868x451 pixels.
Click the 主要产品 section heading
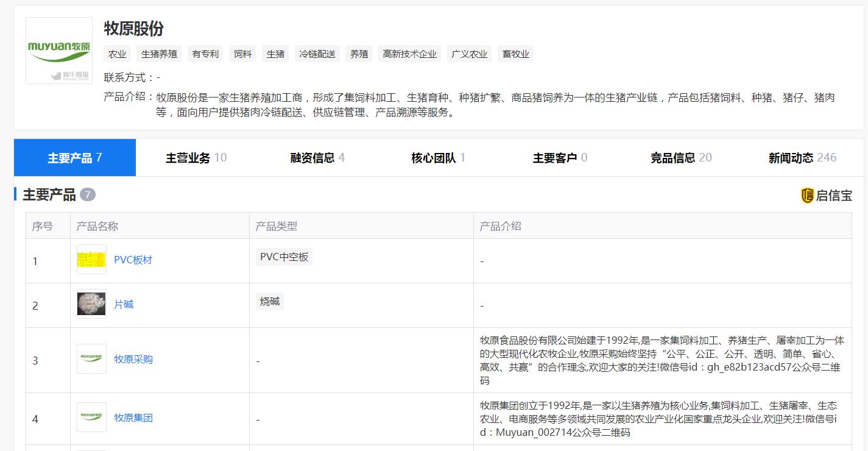(x=49, y=195)
